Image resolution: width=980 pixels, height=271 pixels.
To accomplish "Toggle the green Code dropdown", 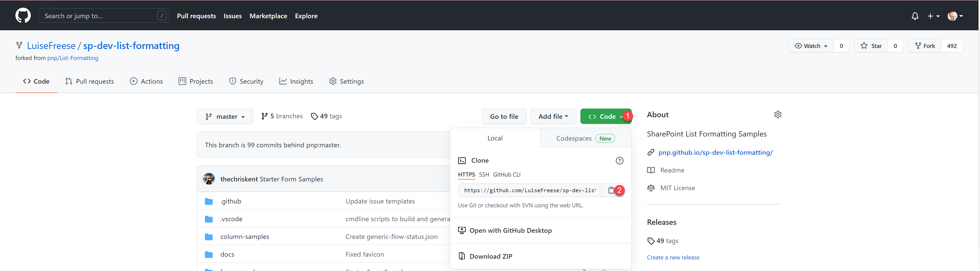I will [605, 117].
